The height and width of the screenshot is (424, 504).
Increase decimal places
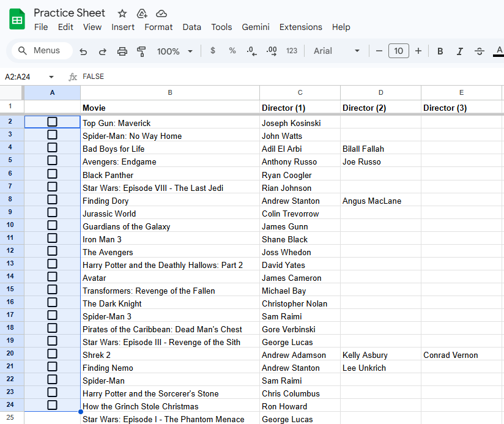click(272, 51)
